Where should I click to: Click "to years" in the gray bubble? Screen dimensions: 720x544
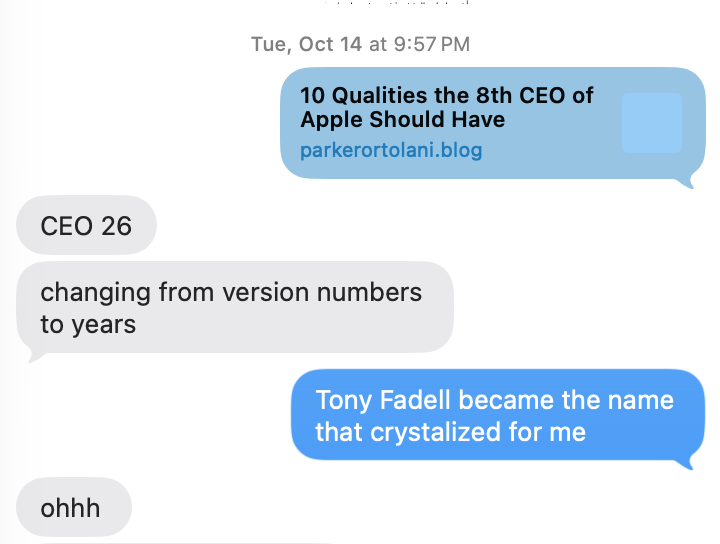pos(88,325)
